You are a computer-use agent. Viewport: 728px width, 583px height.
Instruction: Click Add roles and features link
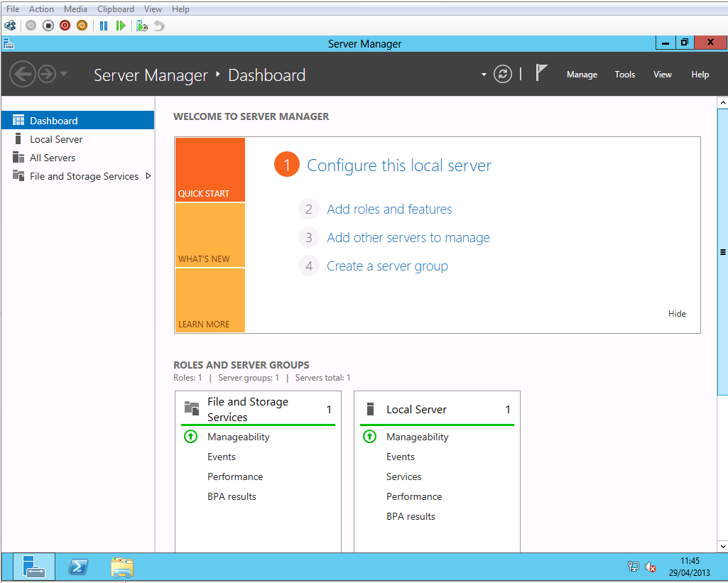[389, 209]
